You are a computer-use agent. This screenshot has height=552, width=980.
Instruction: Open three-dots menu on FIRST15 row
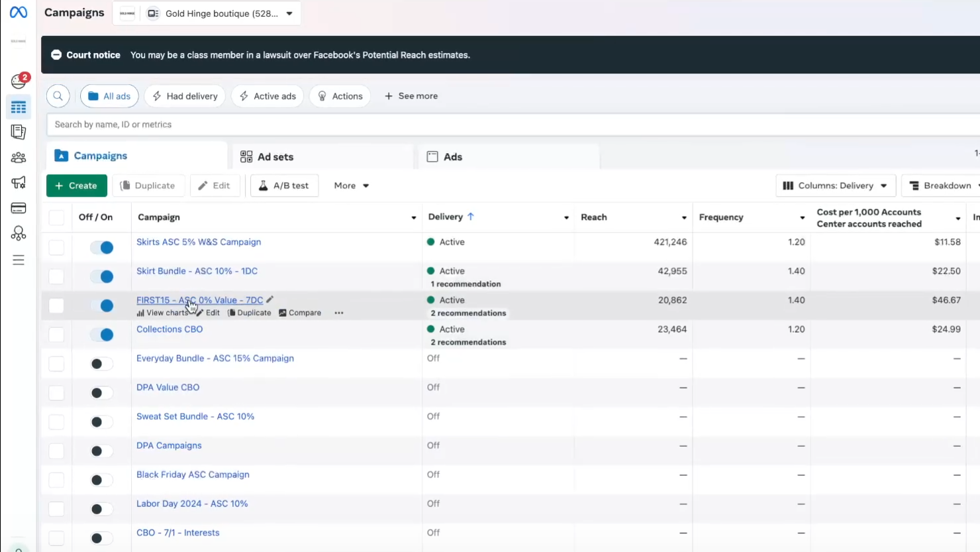[339, 313]
